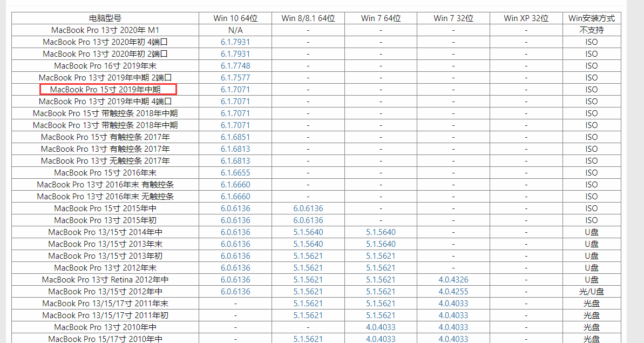Open Win 7 32位 4.0.4033 link for 13/15/17寸 2011年末

(453, 304)
